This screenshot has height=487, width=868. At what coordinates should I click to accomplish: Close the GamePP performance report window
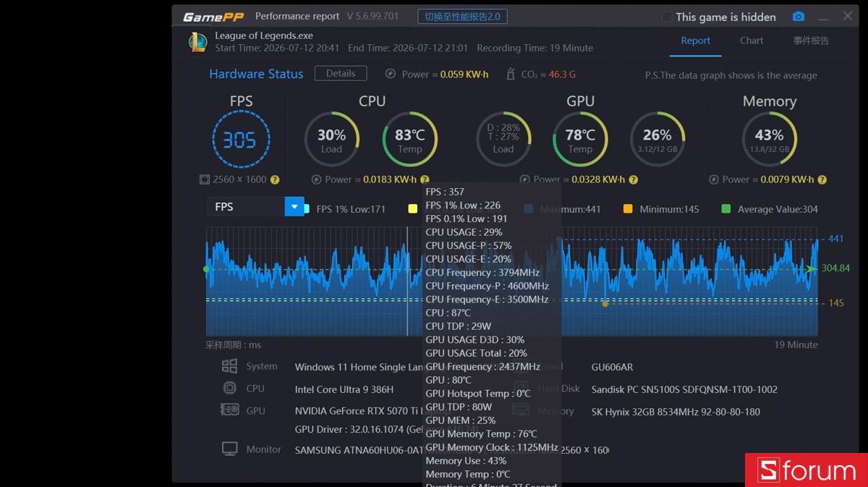(848, 16)
